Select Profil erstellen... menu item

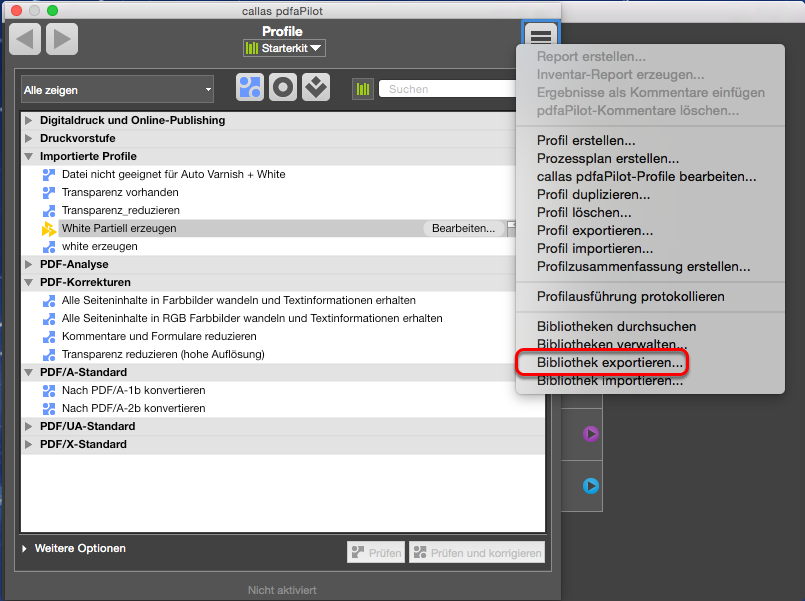[x=650, y=141]
